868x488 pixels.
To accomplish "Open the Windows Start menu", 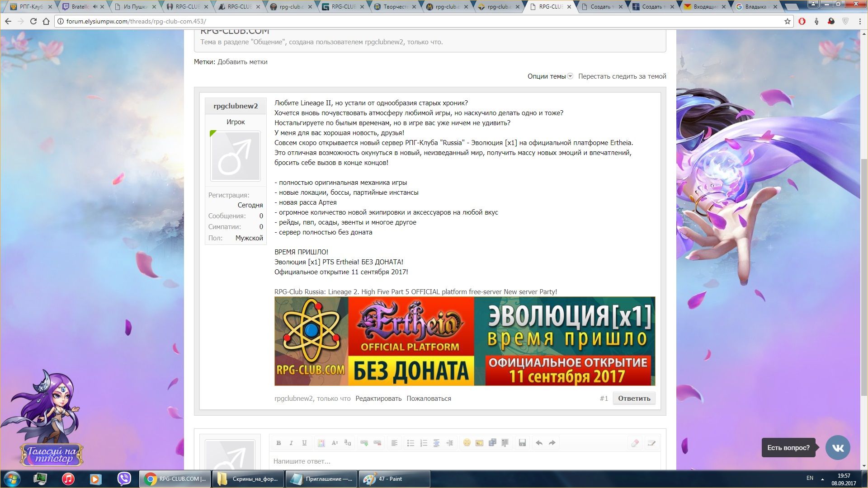I will [12, 479].
